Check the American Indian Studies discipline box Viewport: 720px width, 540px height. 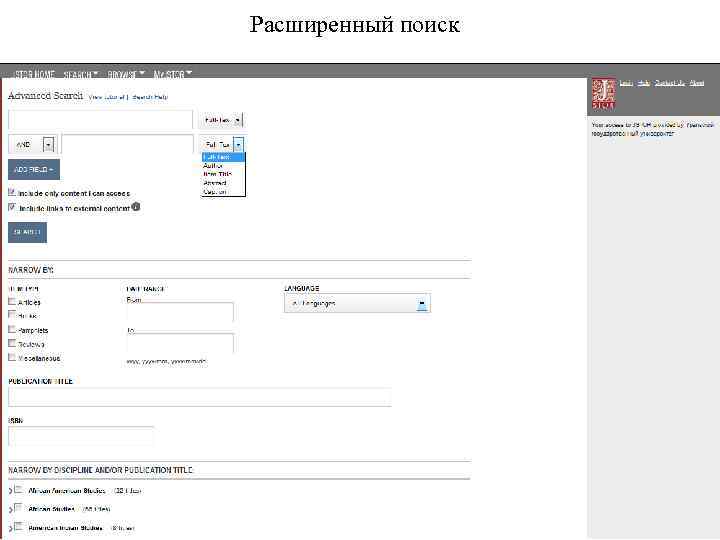click(19, 527)
